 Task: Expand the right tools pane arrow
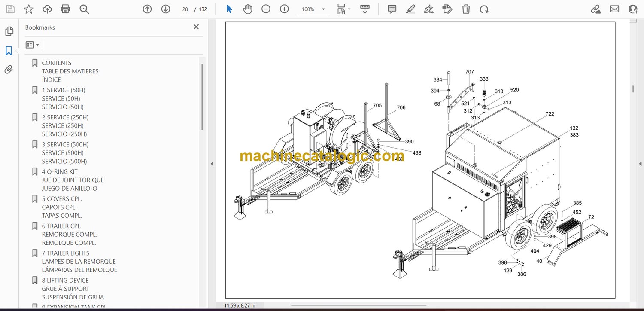(641, 164)
